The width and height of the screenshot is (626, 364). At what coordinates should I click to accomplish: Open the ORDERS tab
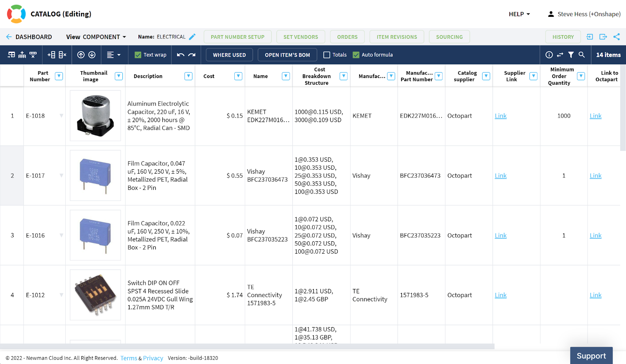pyautogui.click(x=347, y=37)
